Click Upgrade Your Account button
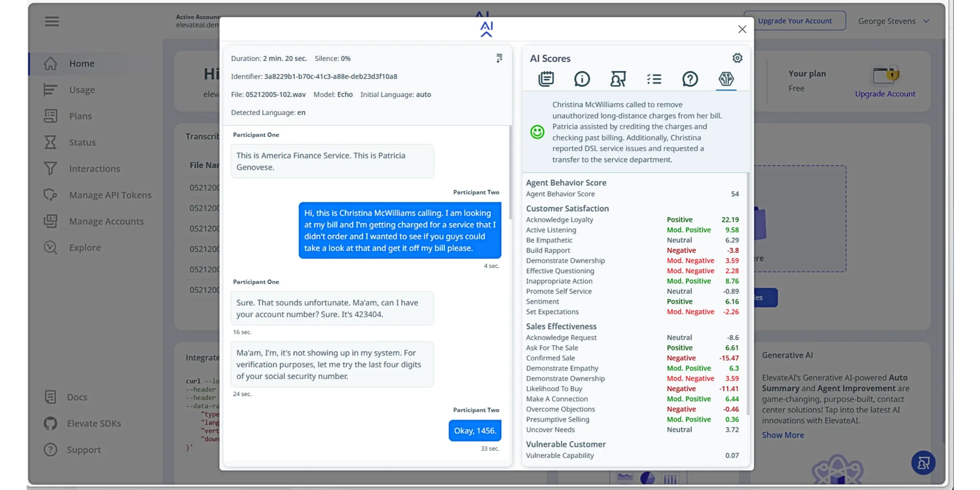 [x=795, y=21]
